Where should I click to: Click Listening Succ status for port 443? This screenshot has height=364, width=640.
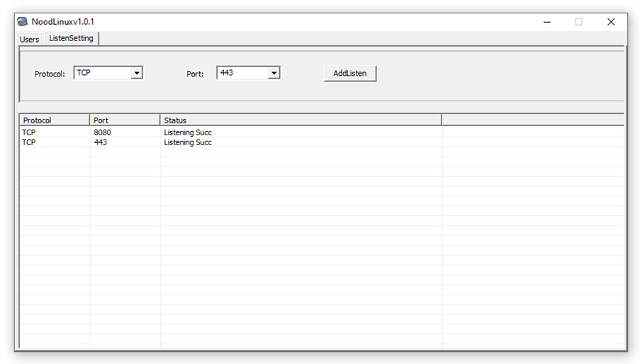pyautogui.click(x=188, y=142)
